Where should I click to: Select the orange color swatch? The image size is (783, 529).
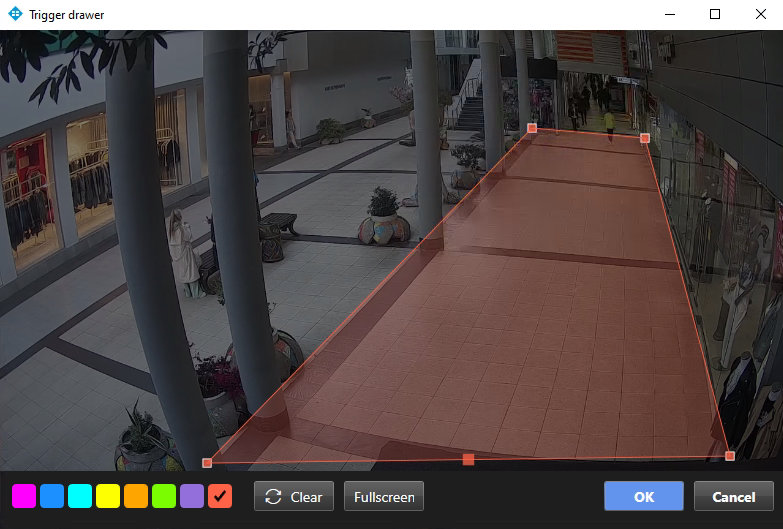(x=136, y=496)
